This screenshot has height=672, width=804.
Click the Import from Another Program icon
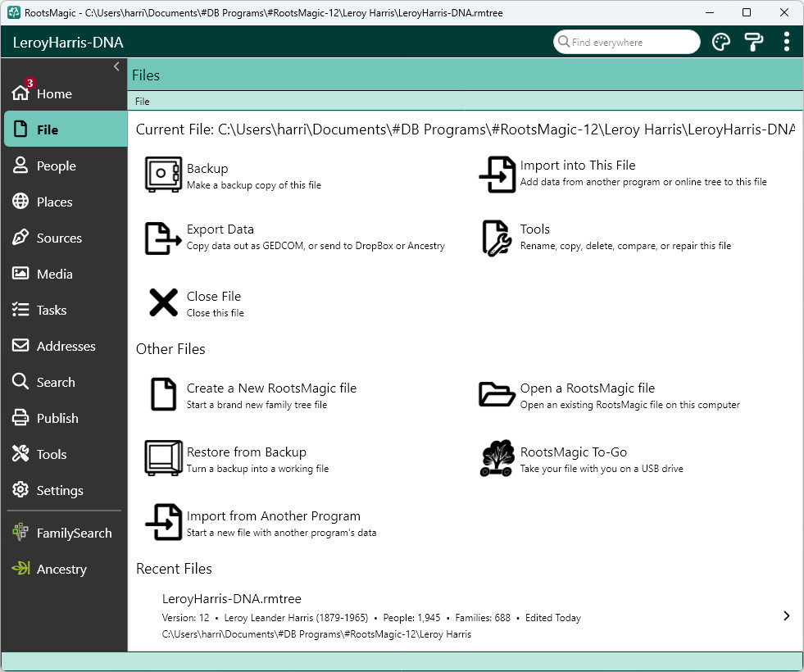click(164, 522)
